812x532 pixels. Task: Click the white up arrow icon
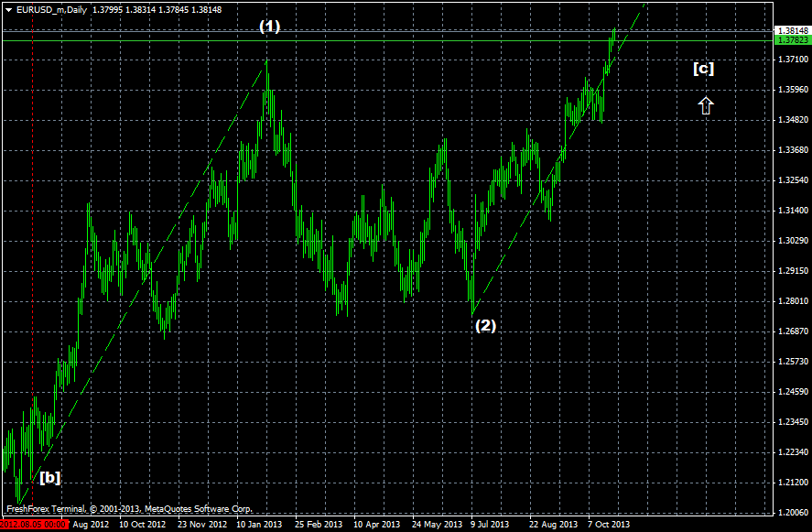[x=705, y=105]
